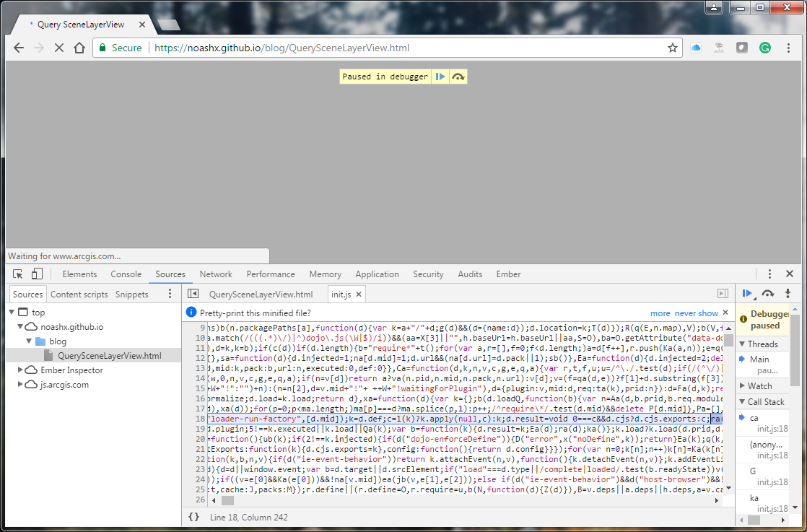Screen dimensions: 807x532
Task: Pretty-print the file with braces icon
Action: (x=193, y=517)
